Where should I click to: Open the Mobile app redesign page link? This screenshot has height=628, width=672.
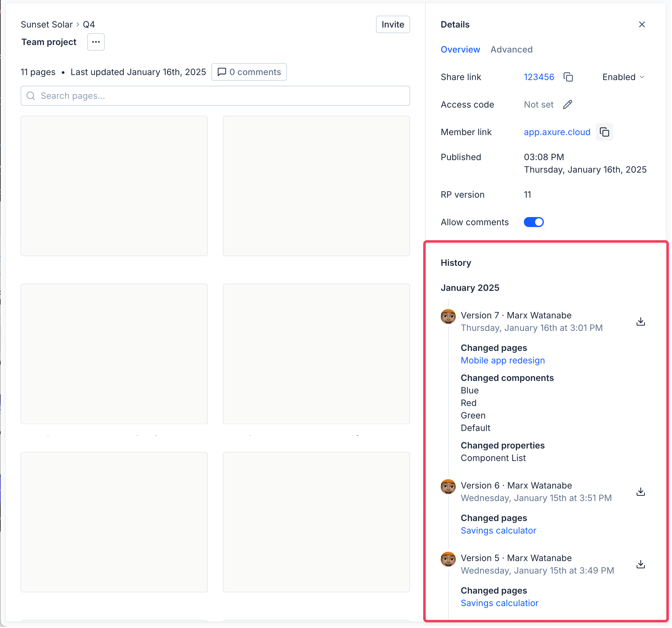[x=502, y=361]
